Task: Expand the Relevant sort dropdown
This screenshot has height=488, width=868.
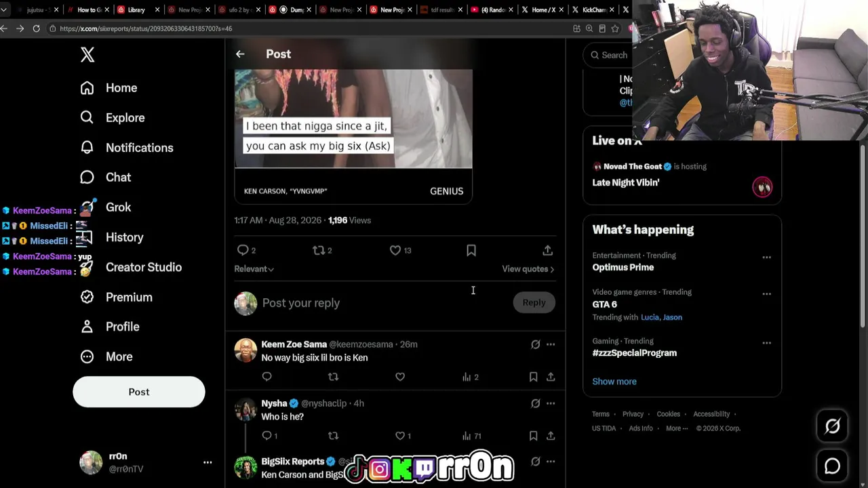Action: pos(254,269)
